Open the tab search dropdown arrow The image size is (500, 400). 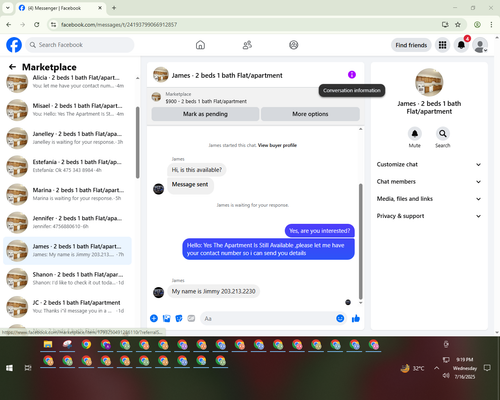tap(8, 8)
